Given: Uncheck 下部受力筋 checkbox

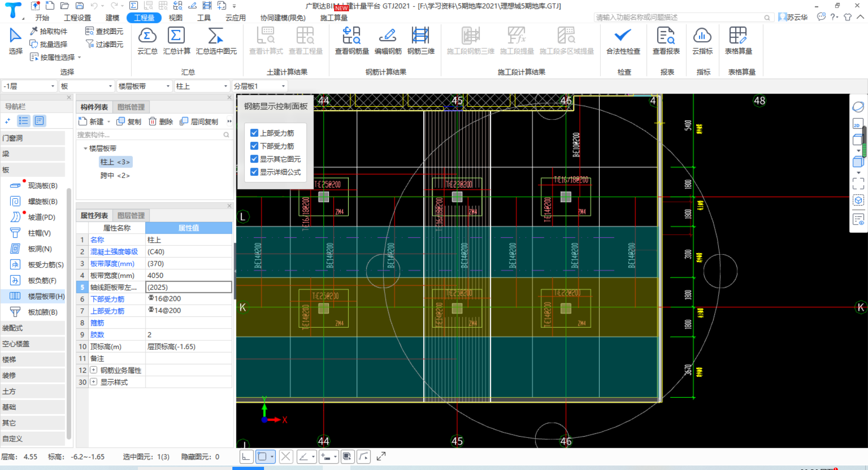Looking at the screenshot, I should (x=254, y=146).
